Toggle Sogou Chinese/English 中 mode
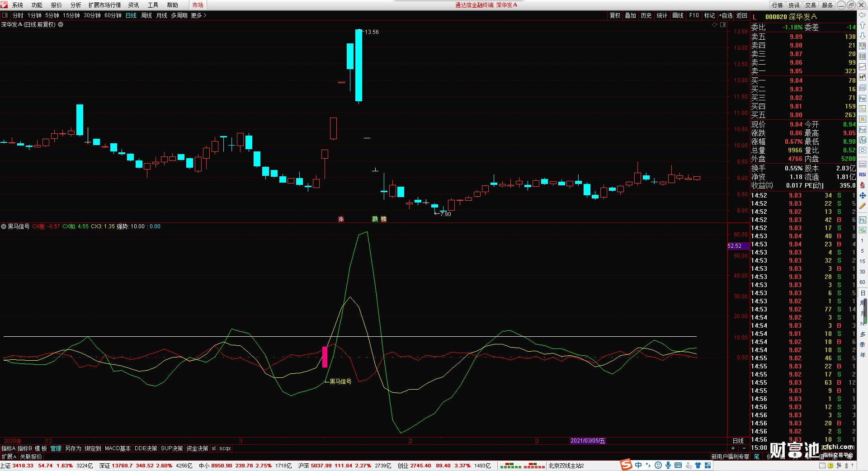Screen dimensions: 868x471 point(638,465)
